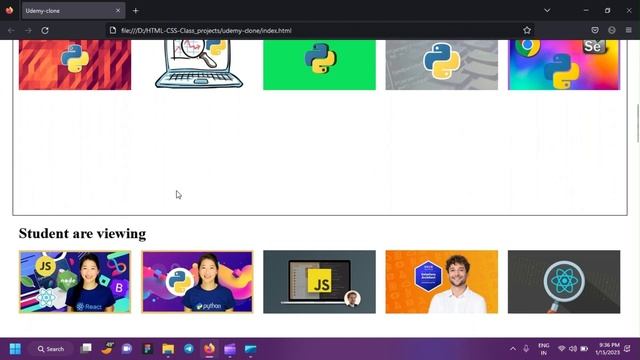Viewport: 640px width, 360px height.
Task: Open the video chat app on the taskbar
Action: point(127,349)
